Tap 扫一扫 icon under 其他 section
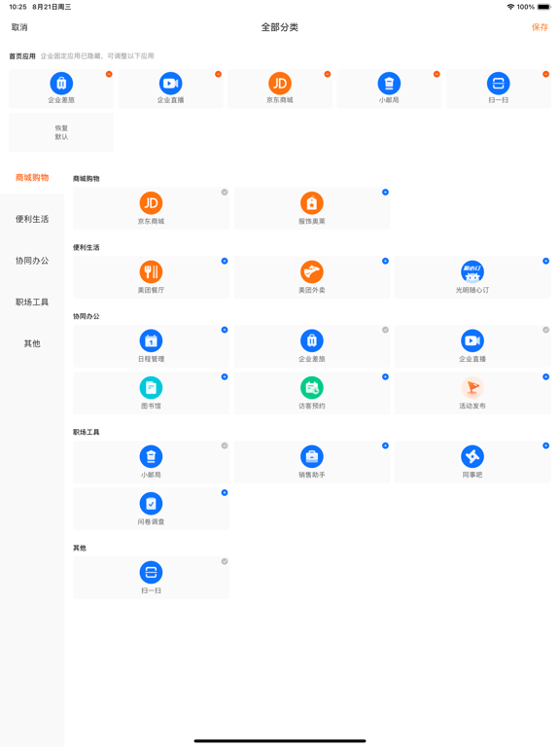 click(x=151, y=573)
